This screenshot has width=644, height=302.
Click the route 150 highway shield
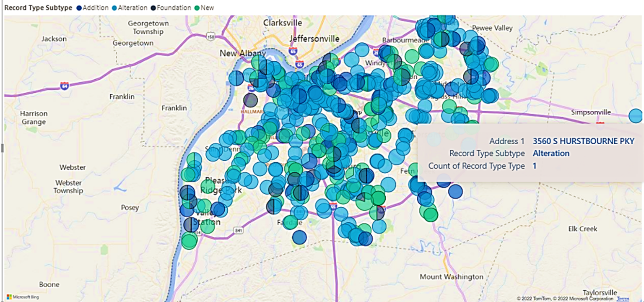pyautogui.click(x=210, y=37)
